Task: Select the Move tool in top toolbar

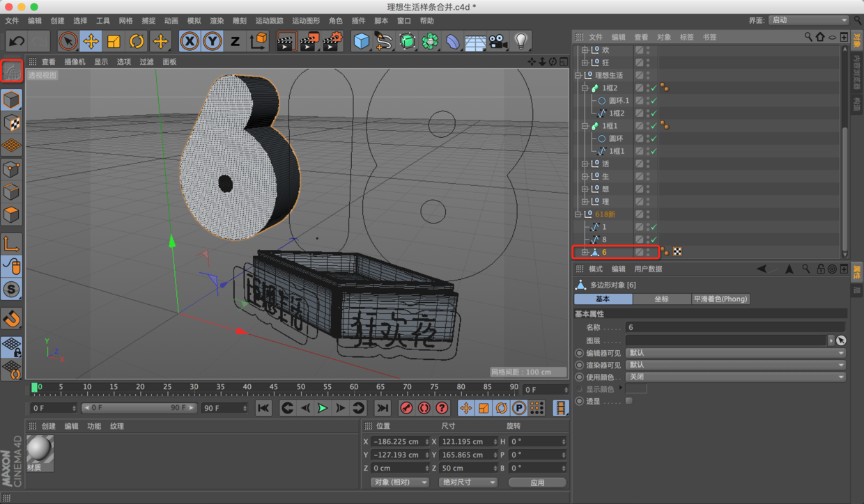Action: [x=91, y=41]
